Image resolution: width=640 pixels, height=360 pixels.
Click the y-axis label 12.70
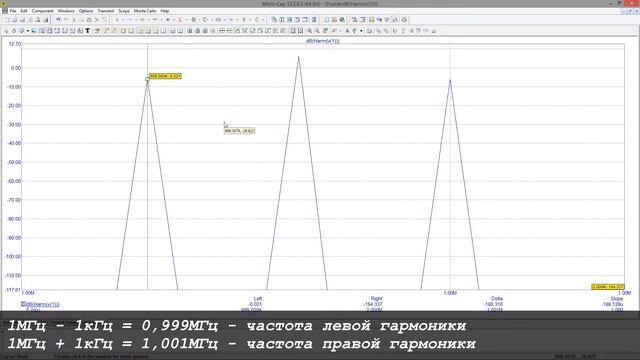coord(14,44)
